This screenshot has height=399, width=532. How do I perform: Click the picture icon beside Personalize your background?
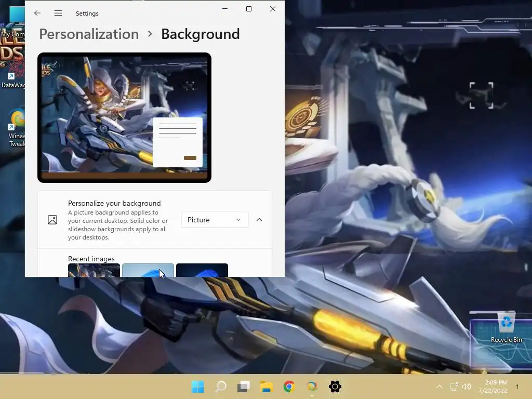[52, 220]
